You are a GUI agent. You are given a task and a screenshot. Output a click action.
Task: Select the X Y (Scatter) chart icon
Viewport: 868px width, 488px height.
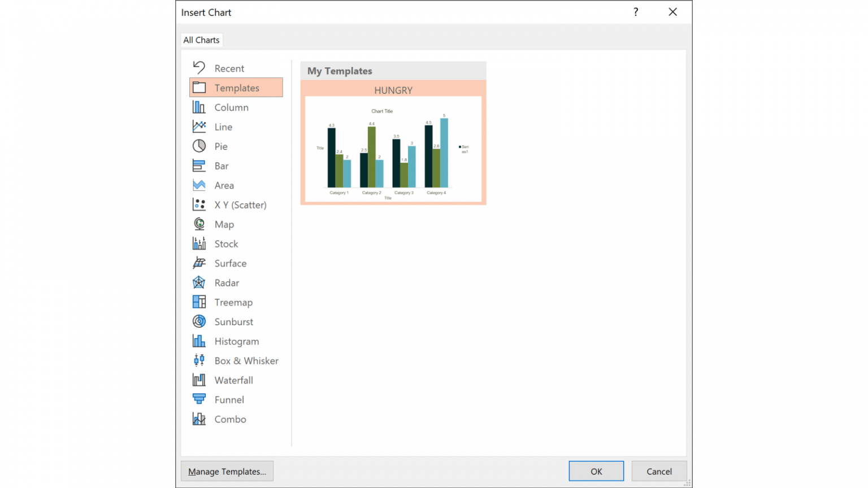click(x=199, y=204)
